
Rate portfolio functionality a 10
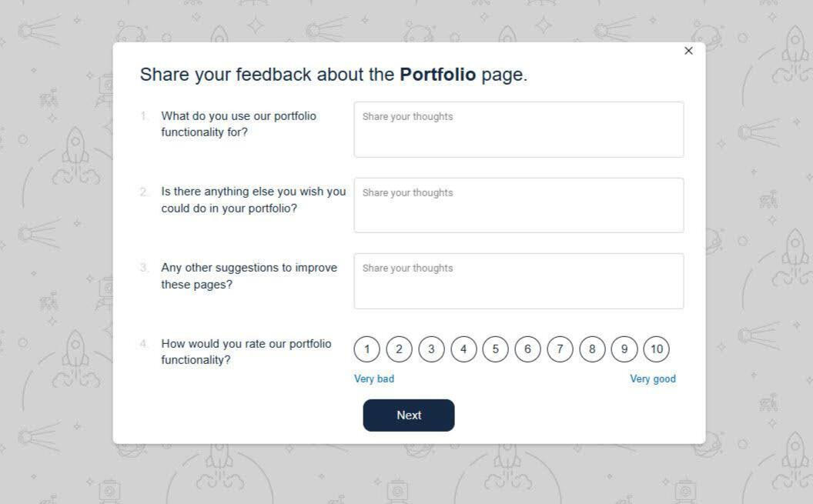point(656,349)
